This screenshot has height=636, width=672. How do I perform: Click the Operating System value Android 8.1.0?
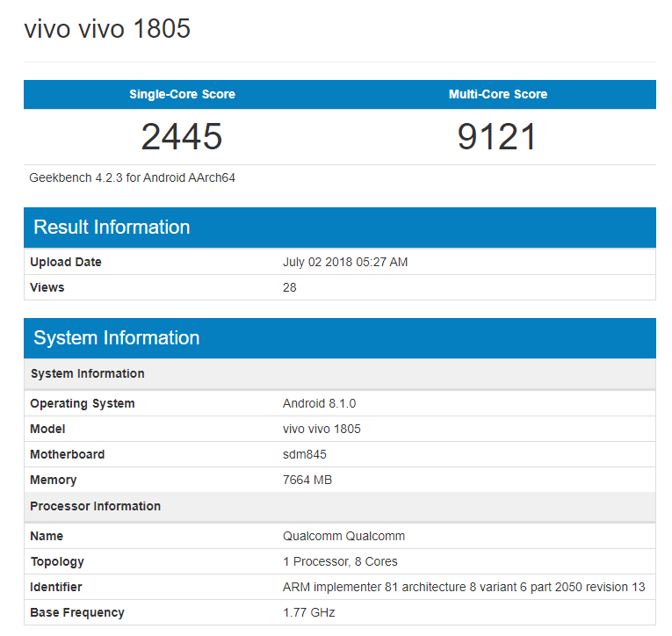coord(319,403)
